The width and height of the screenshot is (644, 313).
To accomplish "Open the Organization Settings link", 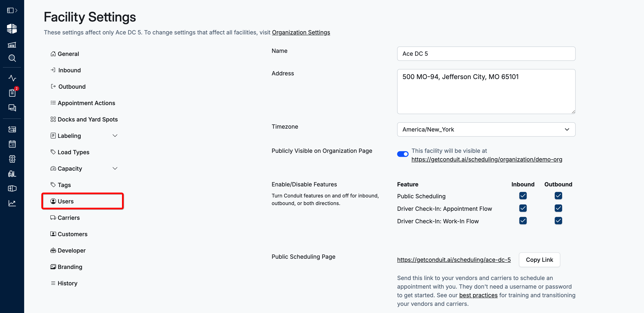I will pos(301,32).
